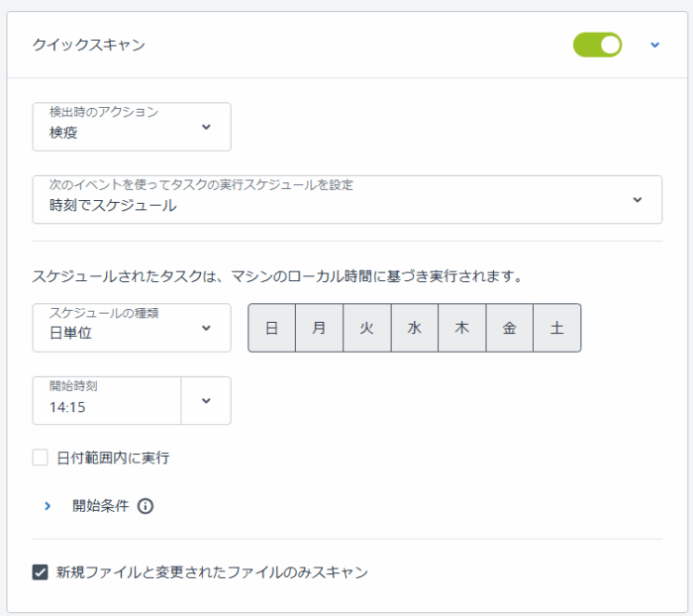Collapse the クイックスキャン panel chevron
Screen dimensions: 693x616
pyautogui.click(x=654, y=45)
